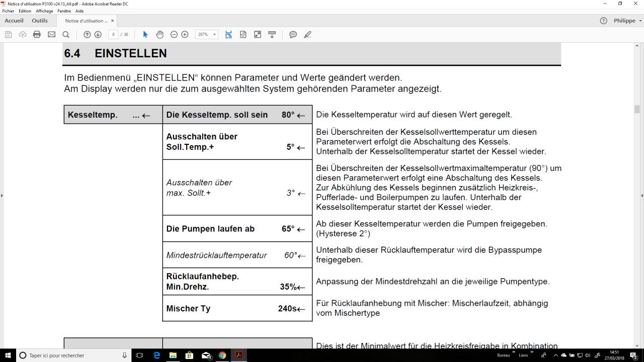The image size is (644, 362).
Task: Click the 'Mischer Ty' table cell
Action: pyautogui.click(x=237, y=308)
